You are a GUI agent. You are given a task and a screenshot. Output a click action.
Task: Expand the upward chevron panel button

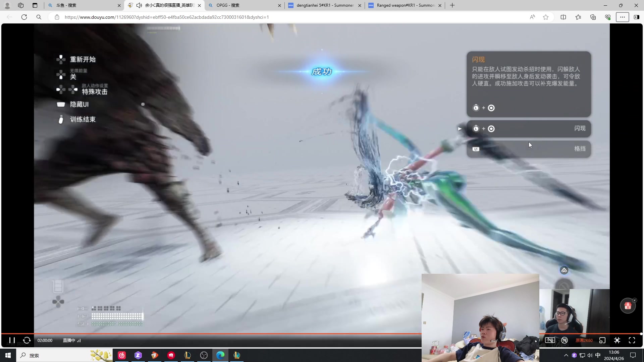coord(564,270)
